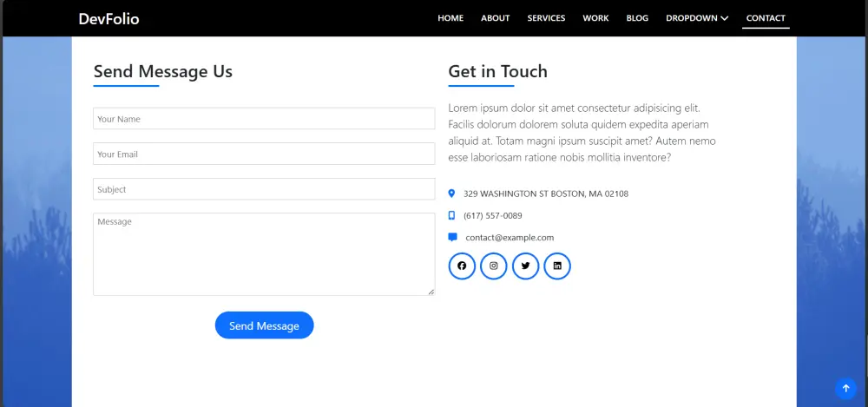Open the WORK nav item
Image resolution: width=868 pixels, height=407 pixels.
pyautogui.click(x=595, y=18)
